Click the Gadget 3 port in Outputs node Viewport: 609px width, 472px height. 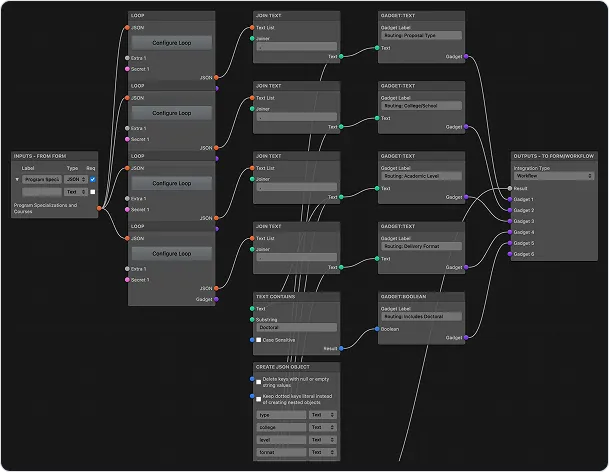[510, 221]
